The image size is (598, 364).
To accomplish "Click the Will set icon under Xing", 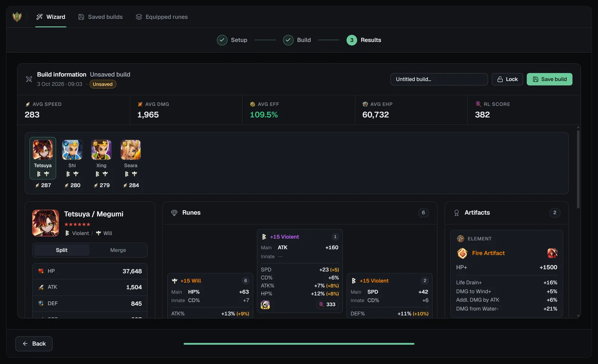I will tap(105, 174).
